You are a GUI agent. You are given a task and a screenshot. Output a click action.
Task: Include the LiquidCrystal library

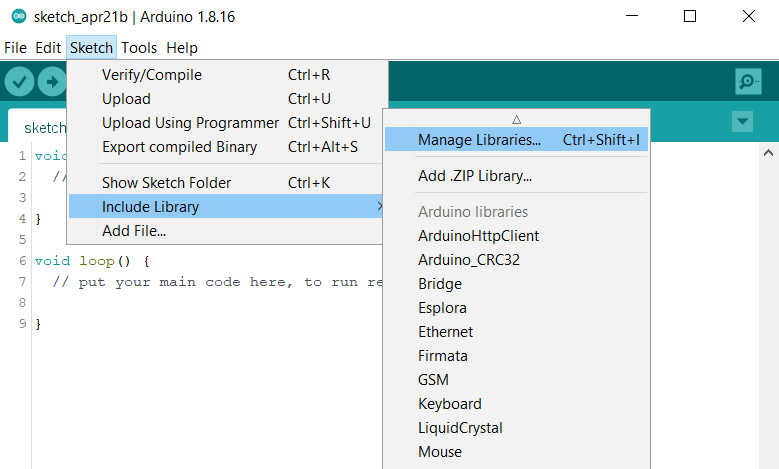(x=516, y=428)
